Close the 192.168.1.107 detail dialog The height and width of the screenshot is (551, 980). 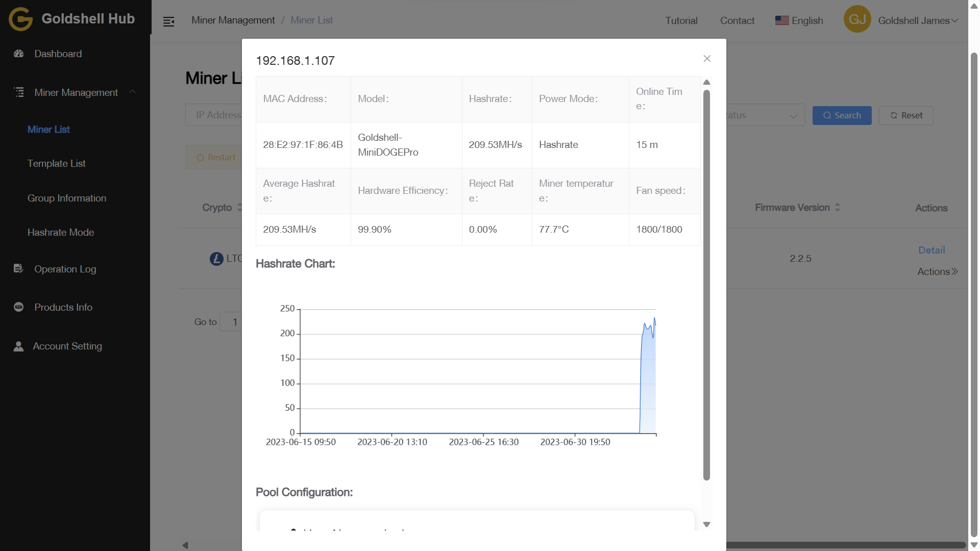[707, 59]
